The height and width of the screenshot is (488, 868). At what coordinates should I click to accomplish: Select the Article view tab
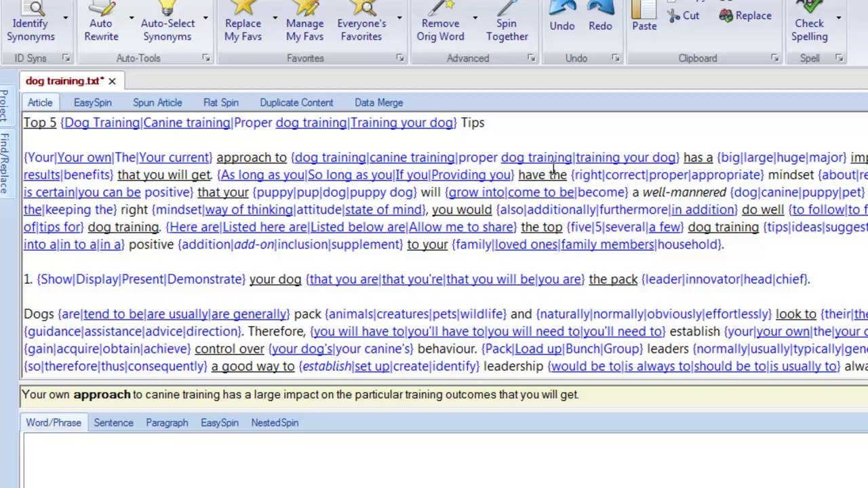pyautogui.click(x=40, y=102)
